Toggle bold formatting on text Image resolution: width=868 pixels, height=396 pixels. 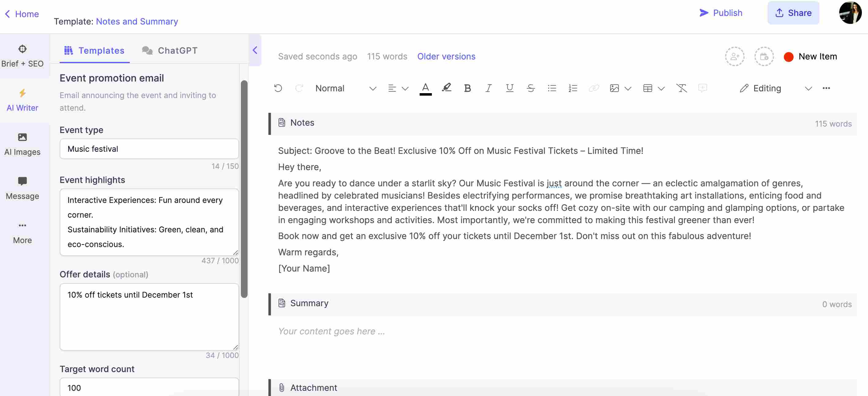[x=467, y=88]
